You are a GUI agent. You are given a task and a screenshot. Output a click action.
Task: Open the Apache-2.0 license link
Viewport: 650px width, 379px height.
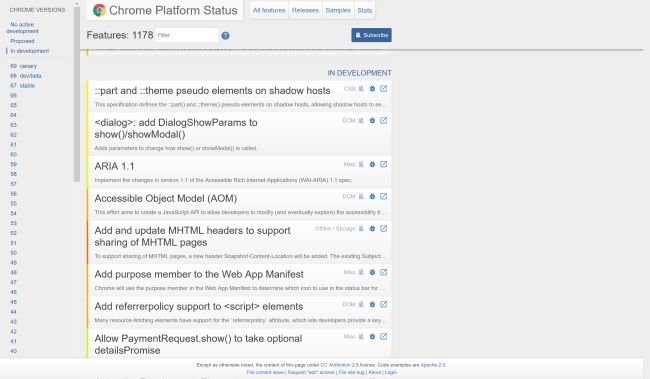(433, 365)
